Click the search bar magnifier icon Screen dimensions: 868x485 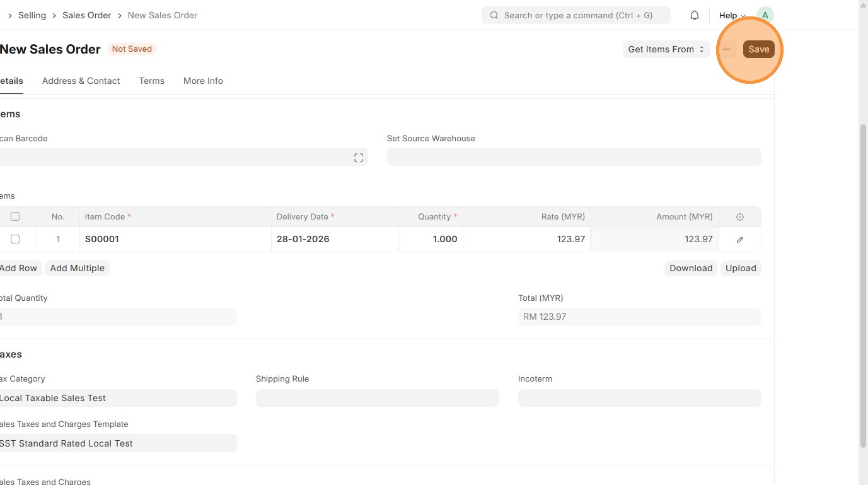pos(494,15)
